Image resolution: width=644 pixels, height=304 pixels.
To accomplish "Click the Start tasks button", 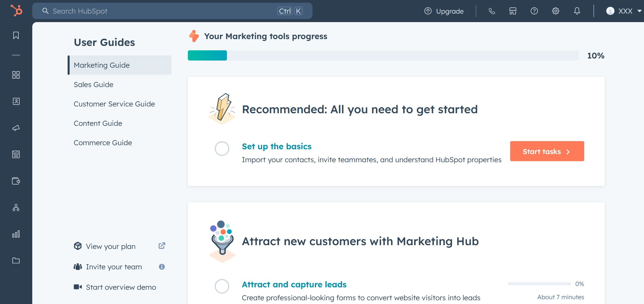I will click(547, 151).
